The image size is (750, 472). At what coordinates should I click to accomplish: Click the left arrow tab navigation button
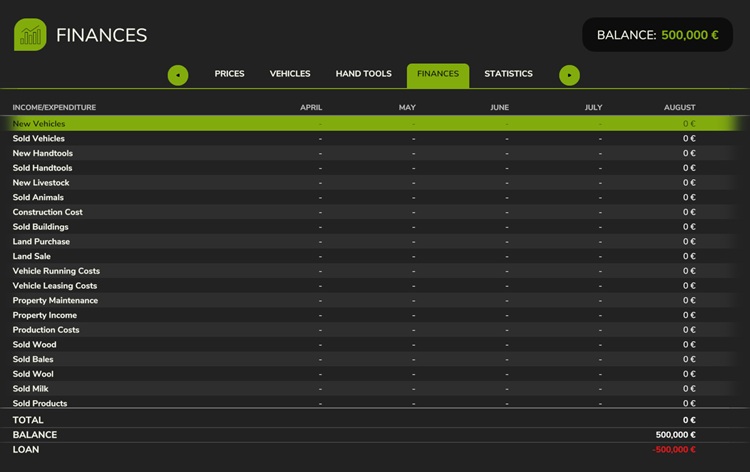(178, 75)
